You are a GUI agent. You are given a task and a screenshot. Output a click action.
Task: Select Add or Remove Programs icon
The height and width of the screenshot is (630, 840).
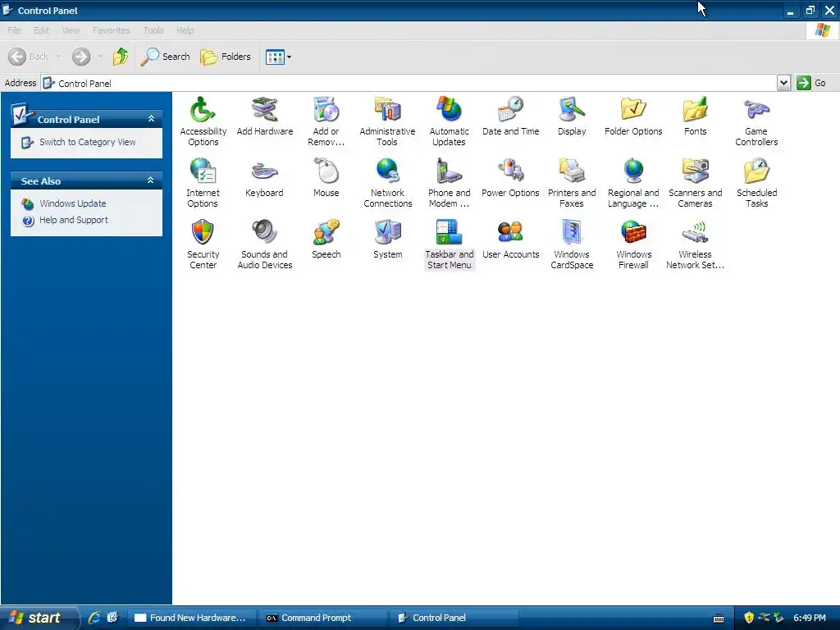pyautogui.click(x=326, y=121)
